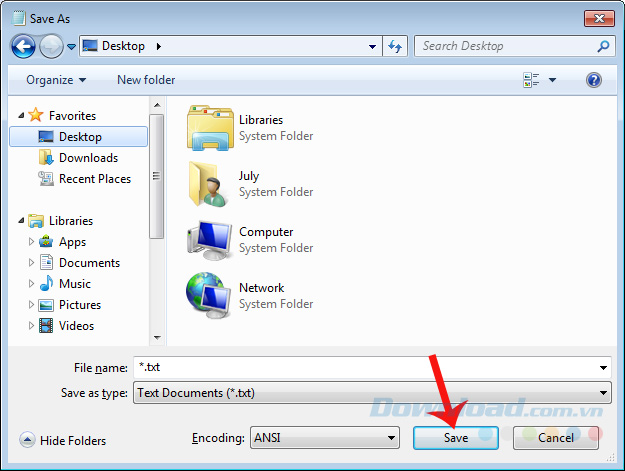Click the Help question mark icon

[594, 80]
